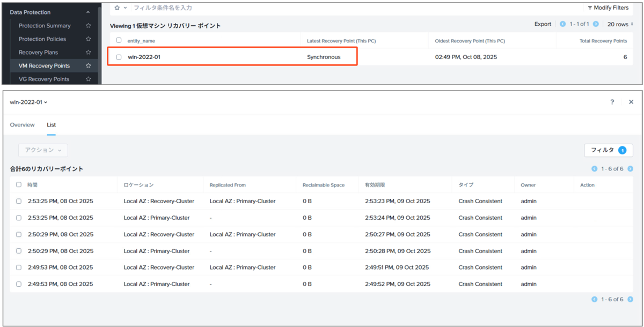Click 02:49 PM, Oct 08, 2025 cell
This screenshot has height=327, width=644.
coord(466,57)
